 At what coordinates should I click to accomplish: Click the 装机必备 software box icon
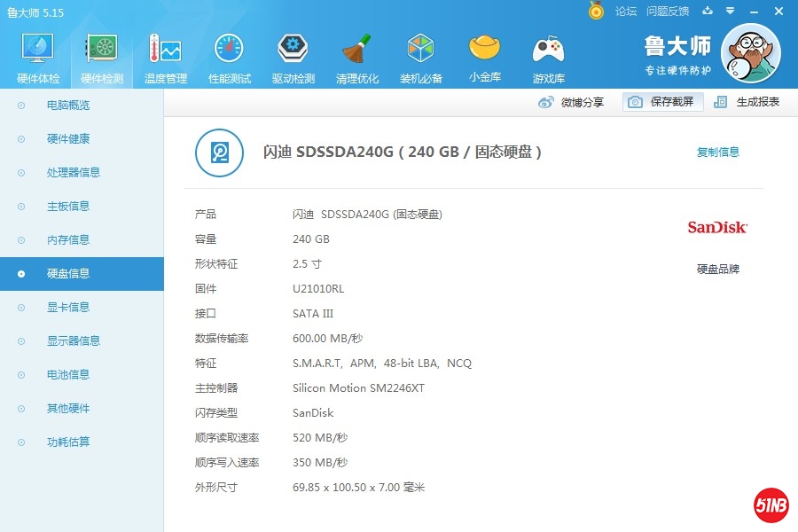point(420,50)
